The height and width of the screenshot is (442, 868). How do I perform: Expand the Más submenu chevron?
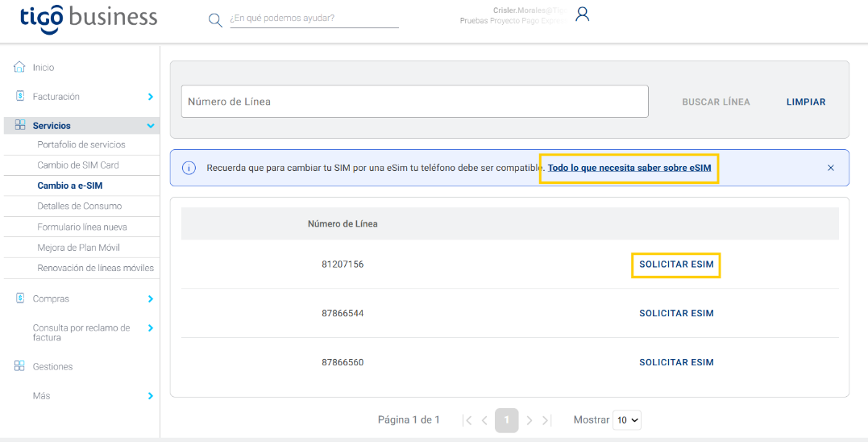pos(151,395)
